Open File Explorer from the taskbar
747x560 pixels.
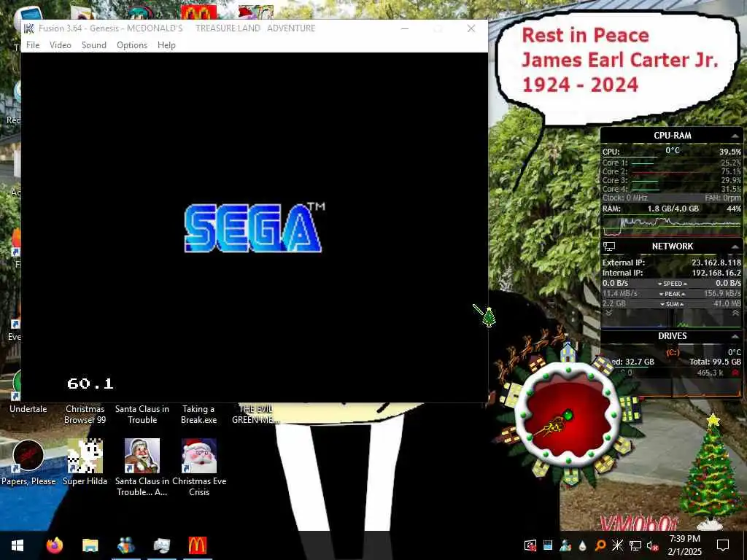(x=90, y=545)
